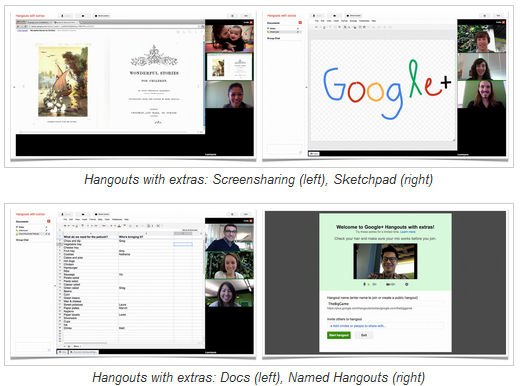Click the red add-document button in Sketchpad hangout
This screenshot has width=523, height=386.
point(300,22)
